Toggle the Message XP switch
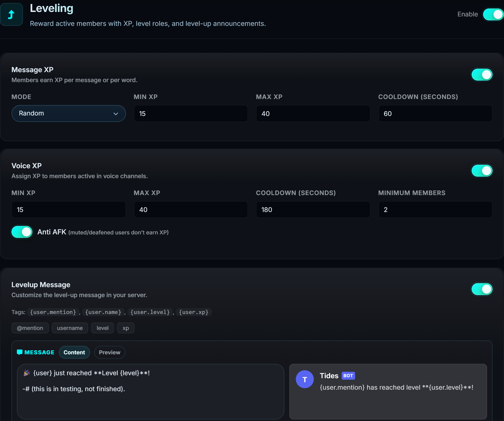 pos(482,75)
